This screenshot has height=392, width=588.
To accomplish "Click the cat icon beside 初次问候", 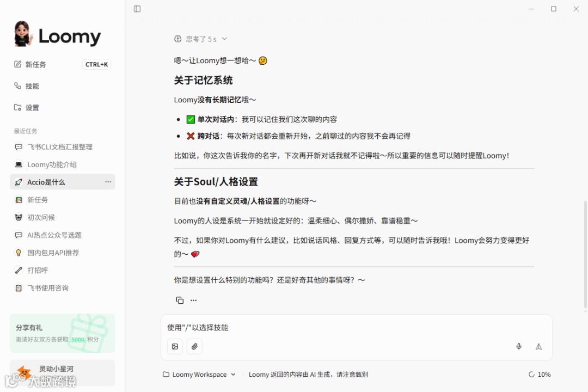I will [19, 217].
